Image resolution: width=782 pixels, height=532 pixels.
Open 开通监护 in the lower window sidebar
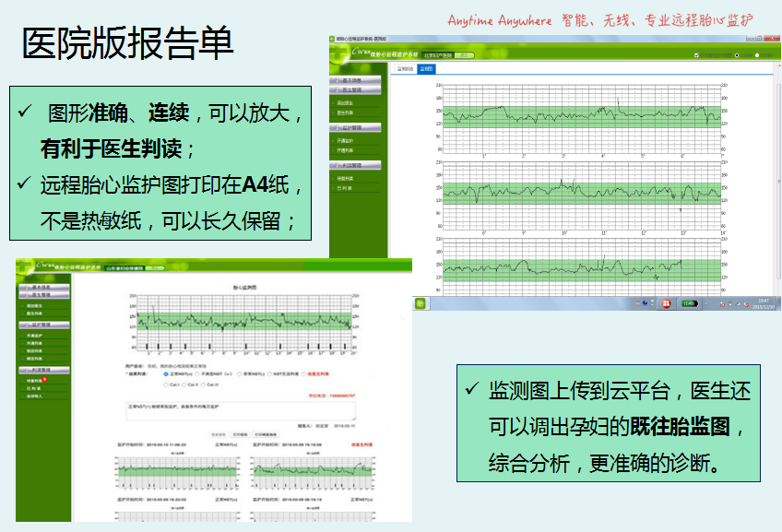pyautogui.click(x=34, y=336)
